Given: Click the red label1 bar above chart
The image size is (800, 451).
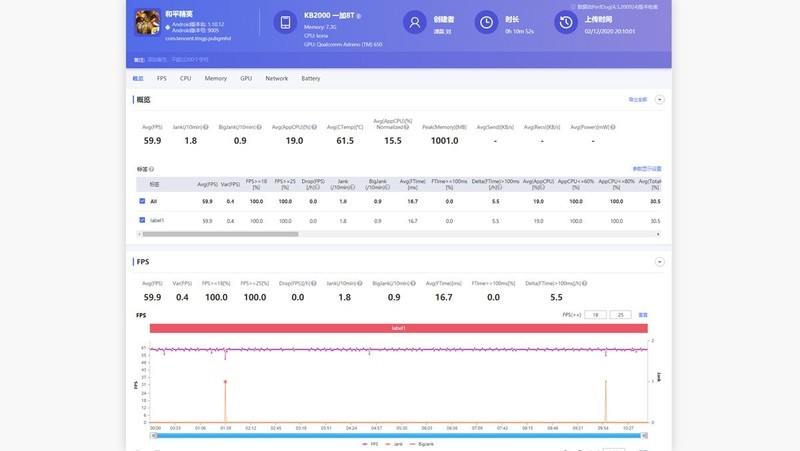Looking at the screenshot, I should pyautogui.click(x=398, y=328).
